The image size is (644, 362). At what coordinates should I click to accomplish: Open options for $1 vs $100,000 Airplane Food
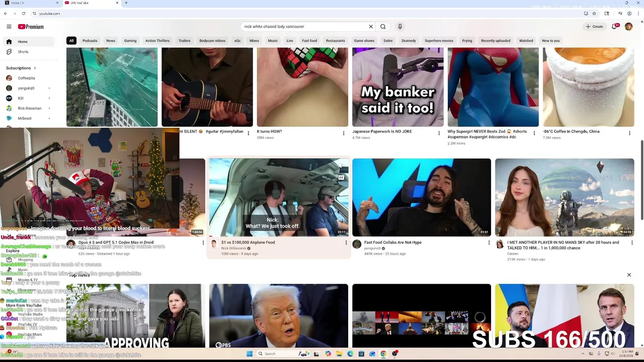pos(346,243)
